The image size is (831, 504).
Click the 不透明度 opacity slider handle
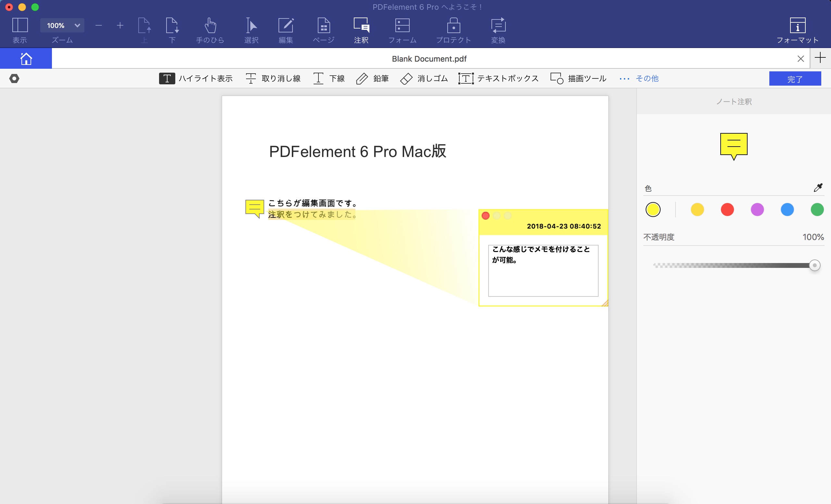pos(814,266)
